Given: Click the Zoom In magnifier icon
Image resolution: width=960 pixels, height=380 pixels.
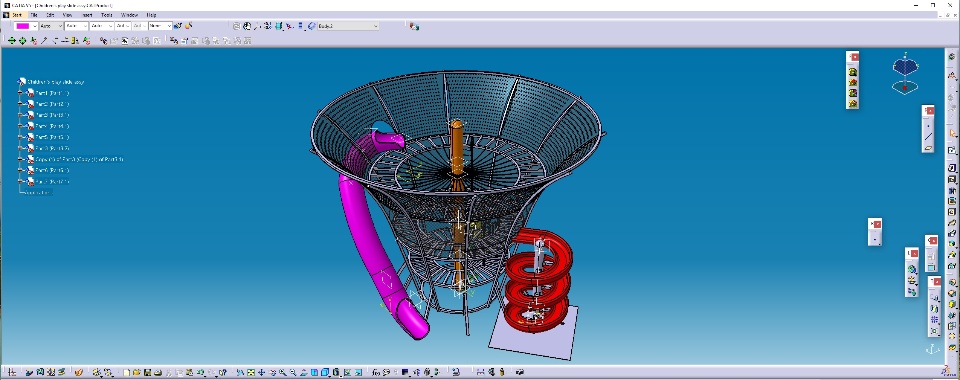Looking at the screenshot, I should tap(282, 372).
